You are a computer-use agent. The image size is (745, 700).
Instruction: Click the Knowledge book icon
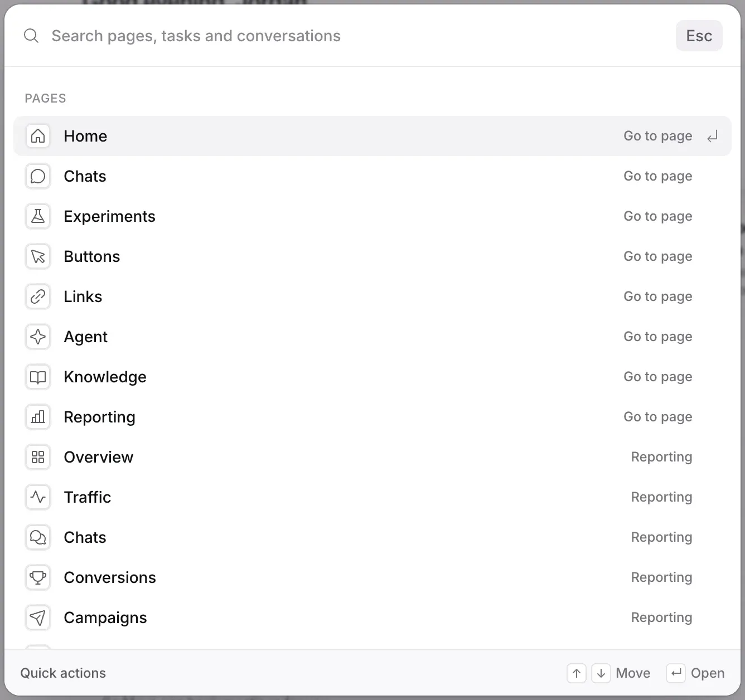coord(38,377)
